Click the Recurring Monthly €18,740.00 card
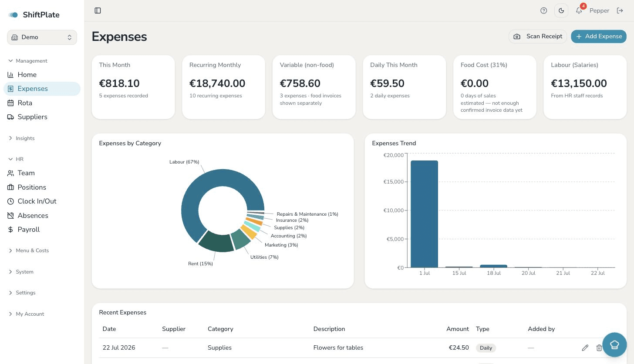This screenshot has width=634, height=364. click(223, 87)
